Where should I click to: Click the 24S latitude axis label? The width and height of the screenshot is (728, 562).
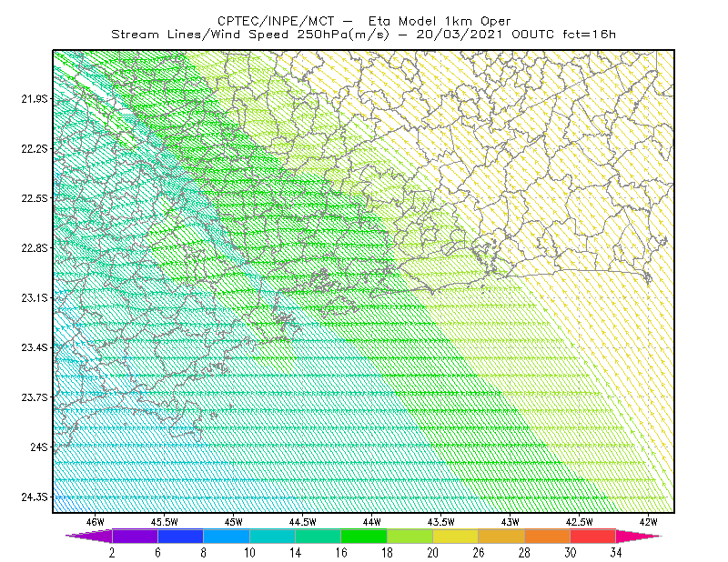coord(39,447)
